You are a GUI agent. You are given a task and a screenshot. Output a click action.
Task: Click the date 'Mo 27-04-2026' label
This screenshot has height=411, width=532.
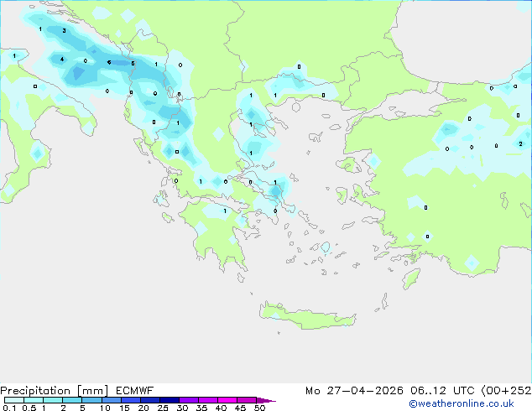(354, 391)
